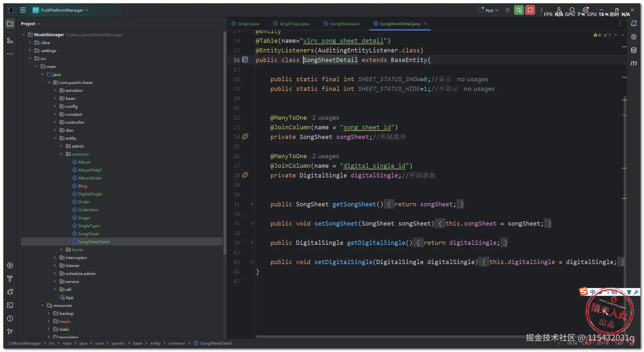Close the SongSheetDetail.java tab
The width and height of the screenshot is (644, 352).
(x=425, y=24)
